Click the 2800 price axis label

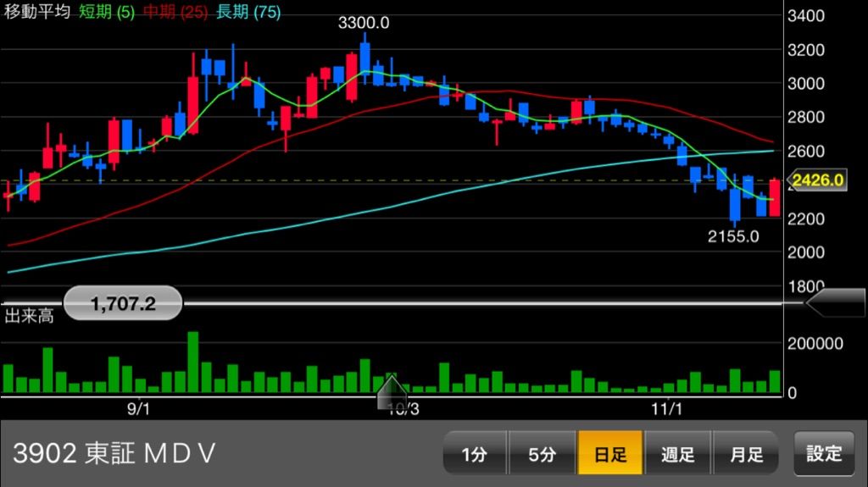click(x=806, y=118)
